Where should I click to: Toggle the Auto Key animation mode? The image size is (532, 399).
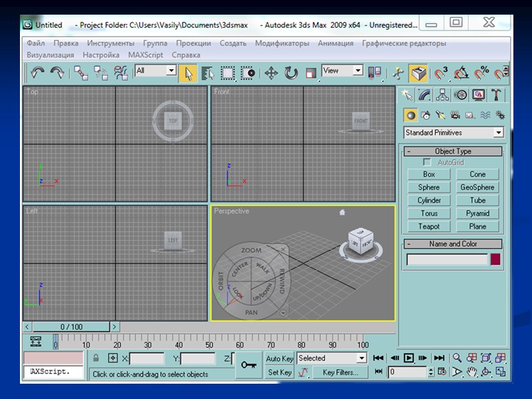click(x=279, y=358)
